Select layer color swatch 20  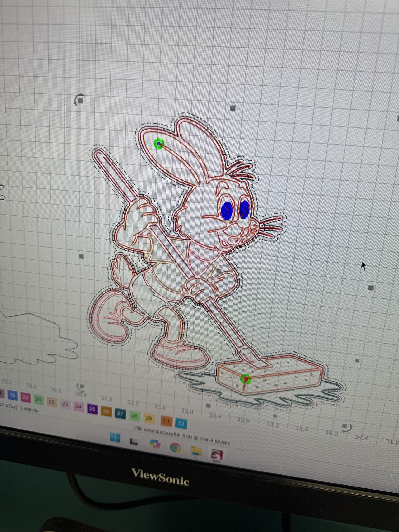pos(25,397)
